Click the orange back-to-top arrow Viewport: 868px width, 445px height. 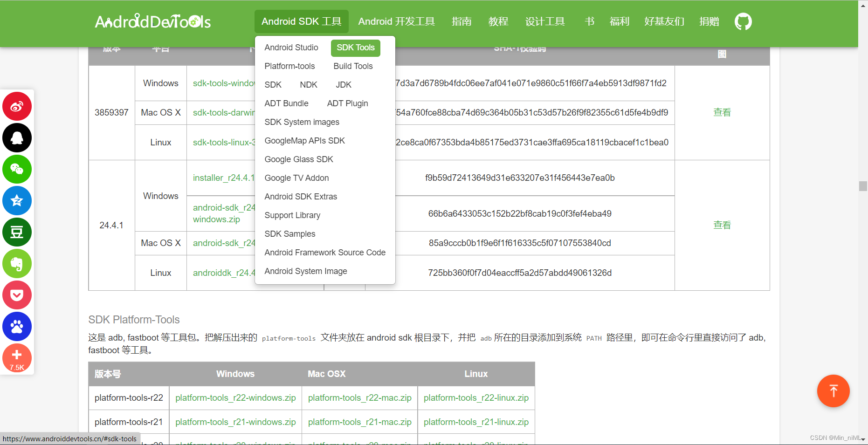834,391
